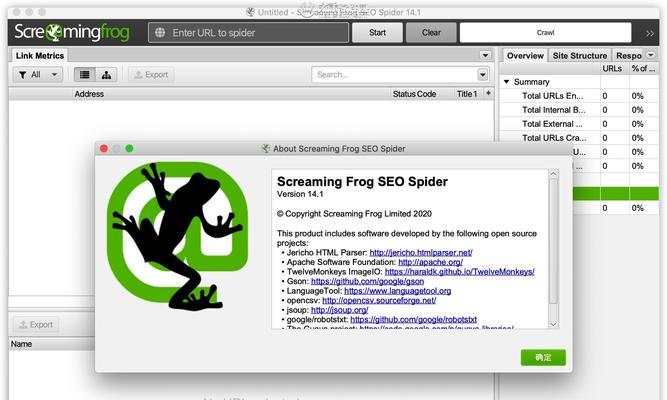Image resolution: width=667 pixels, height=400 pixels.
Task: Sort by the Status Code column header
Action: tap(414, 94)
